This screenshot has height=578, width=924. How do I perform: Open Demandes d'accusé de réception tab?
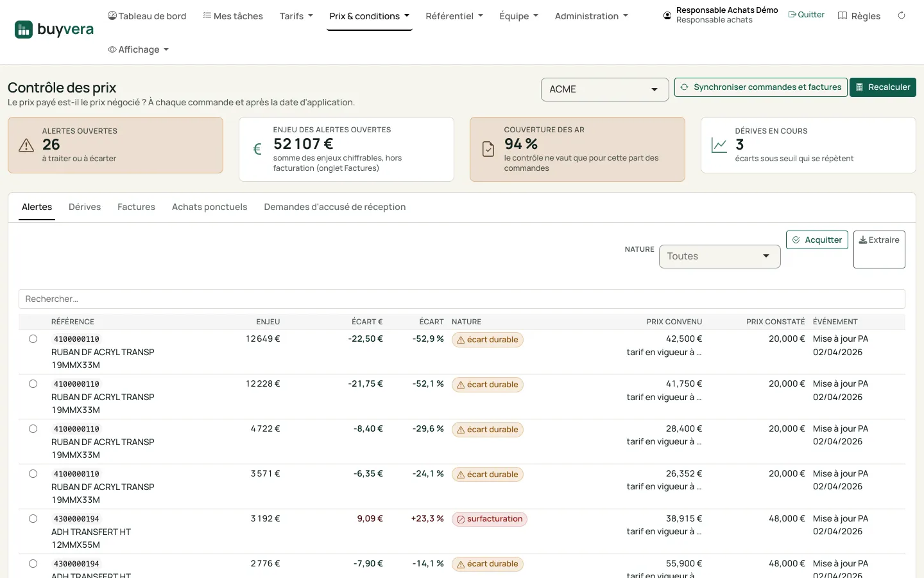pos(335,207)
